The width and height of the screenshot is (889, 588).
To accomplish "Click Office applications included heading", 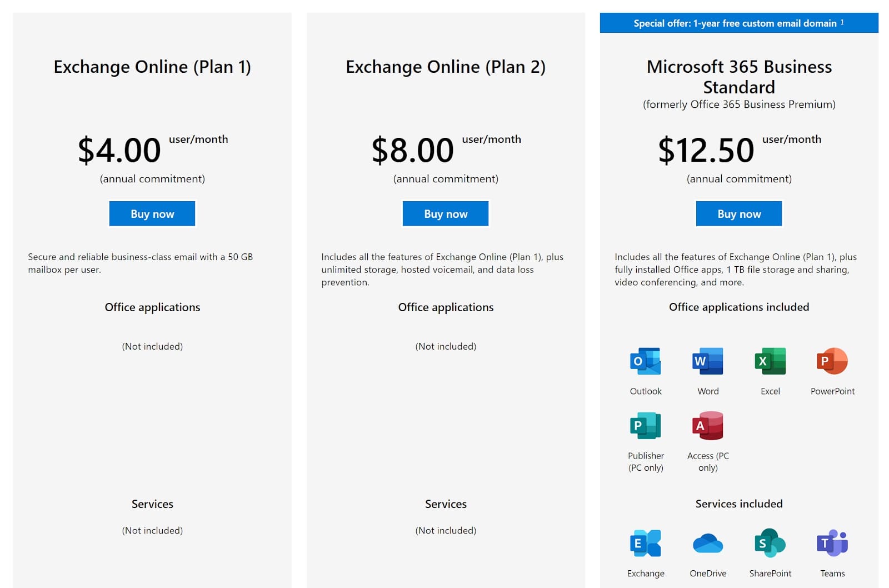I will (739, 307).
